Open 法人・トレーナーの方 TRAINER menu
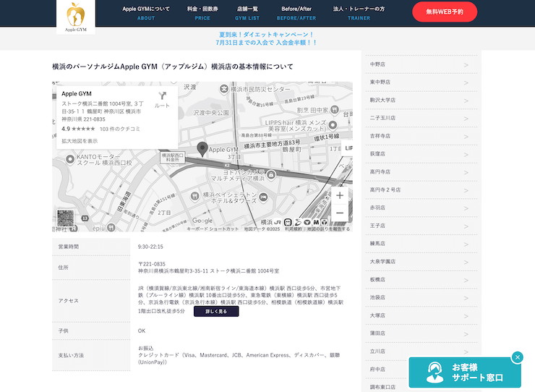535x392 pixels. (359, 13)
